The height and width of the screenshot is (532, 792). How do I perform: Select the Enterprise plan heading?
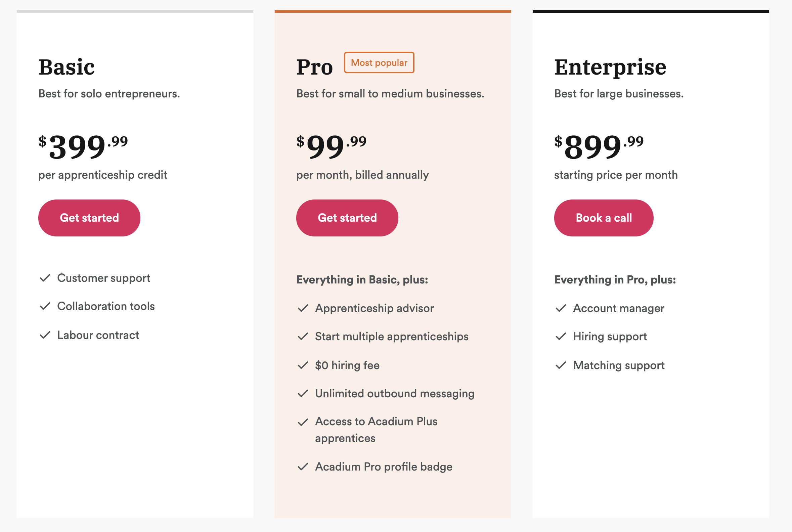point(610,67)
